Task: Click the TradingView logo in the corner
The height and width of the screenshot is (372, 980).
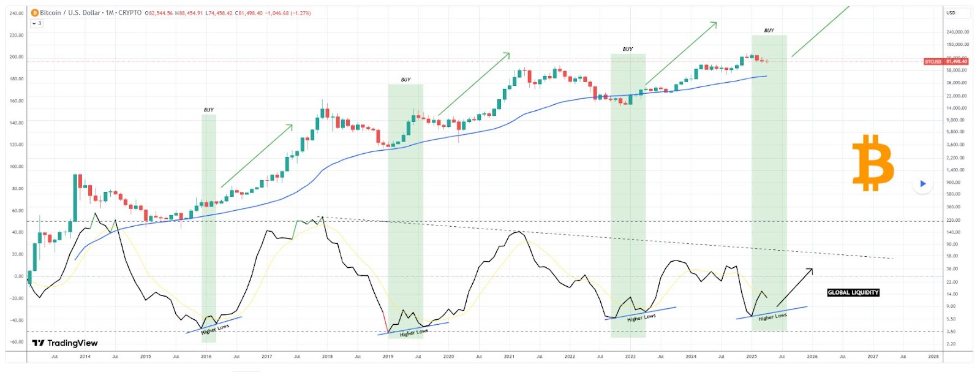Action: (65, 343)
